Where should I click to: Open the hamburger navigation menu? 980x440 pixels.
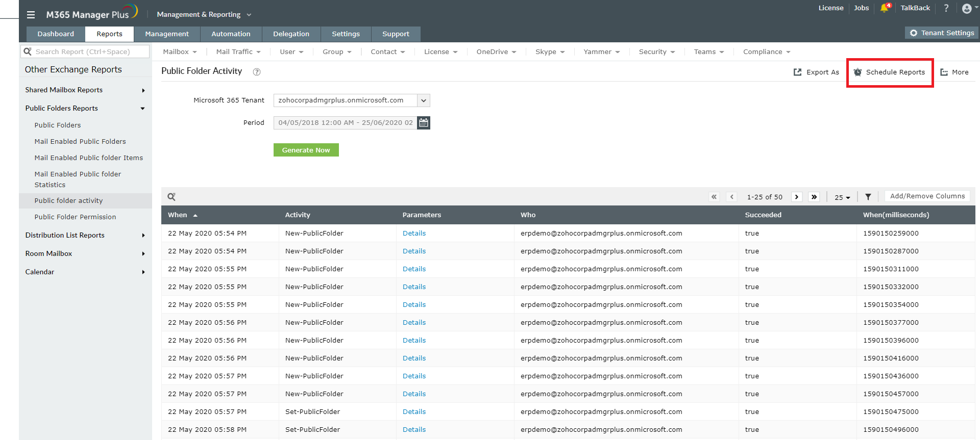tap(31, 15)
